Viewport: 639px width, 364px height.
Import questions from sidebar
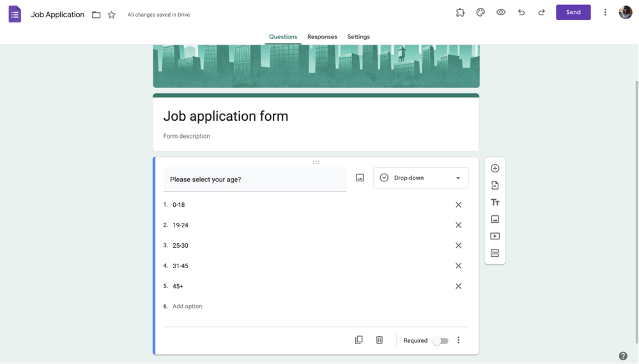click(495, 185)
